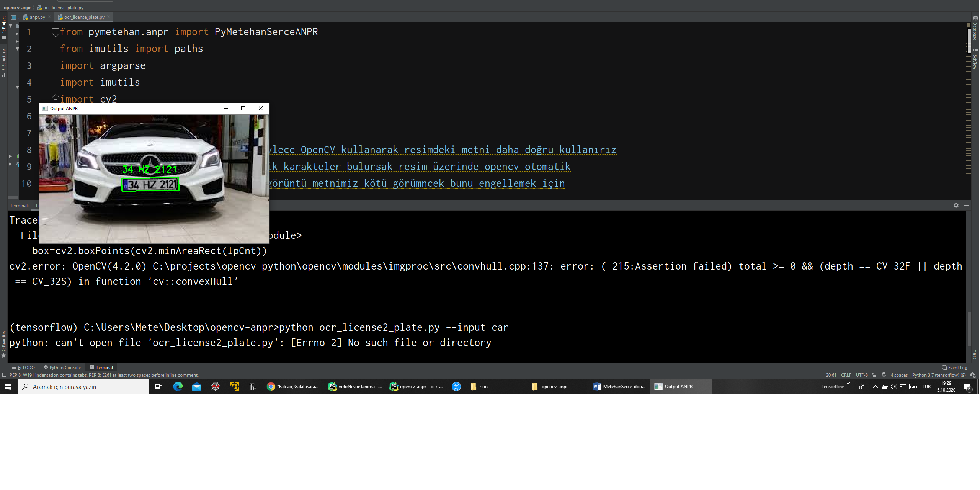Open terminal settings gear icon
Screen dimensions: 980x490
pos(956,205)
